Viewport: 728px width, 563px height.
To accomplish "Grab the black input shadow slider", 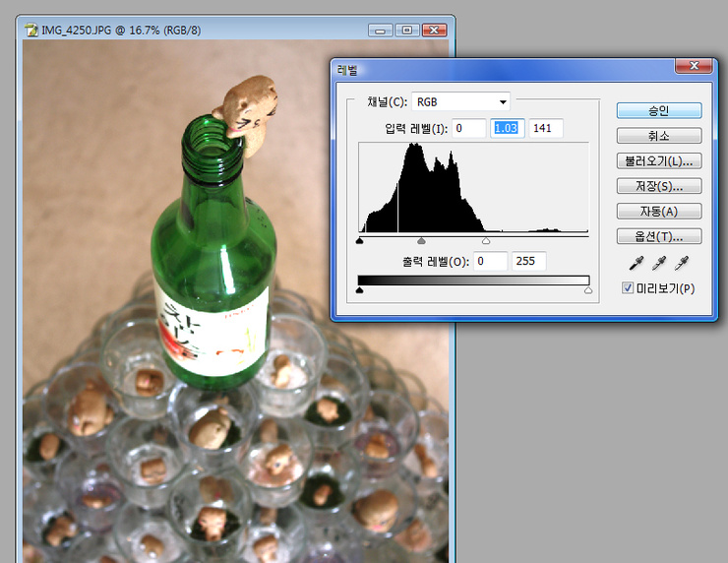I will tap(359, 240).
